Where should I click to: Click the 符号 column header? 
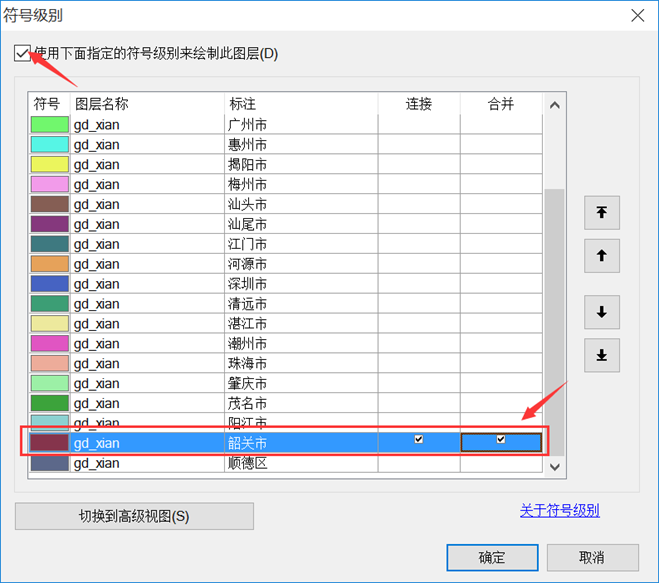click(49, 103)
